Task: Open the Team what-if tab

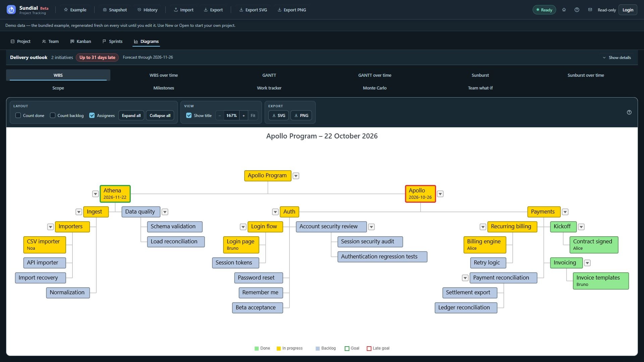Action: [x=480, y=88]
